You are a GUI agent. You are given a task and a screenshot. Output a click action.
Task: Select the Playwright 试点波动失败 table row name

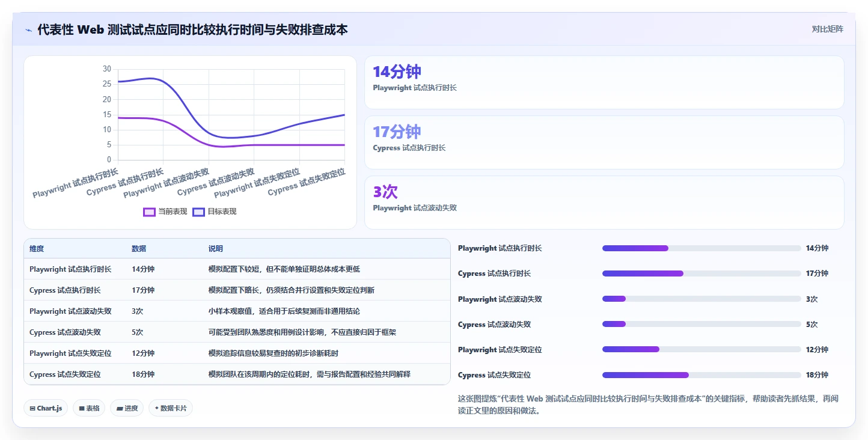pos(70,311)
